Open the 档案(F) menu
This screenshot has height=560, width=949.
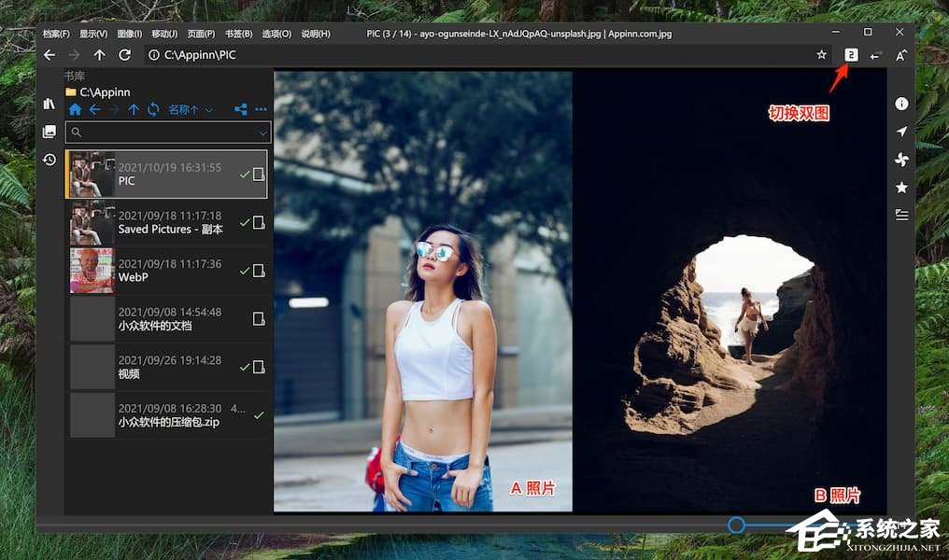click(x=56, y=34)
